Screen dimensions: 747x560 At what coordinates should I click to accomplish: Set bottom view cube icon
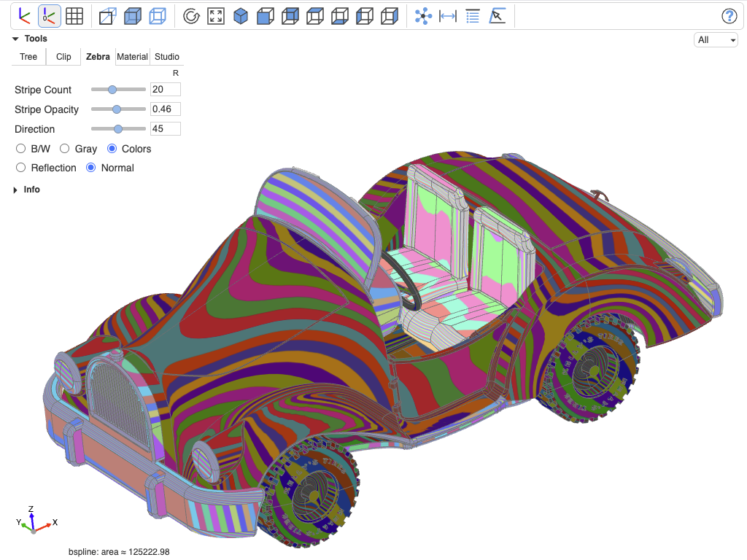click(340, 16)
